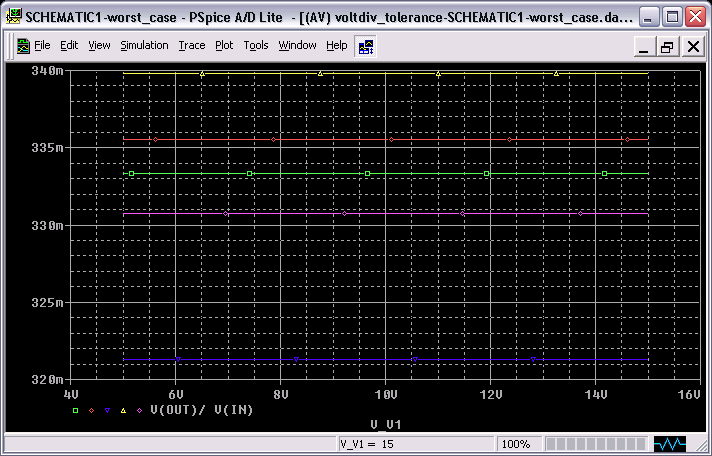Open the File menu

42,46
